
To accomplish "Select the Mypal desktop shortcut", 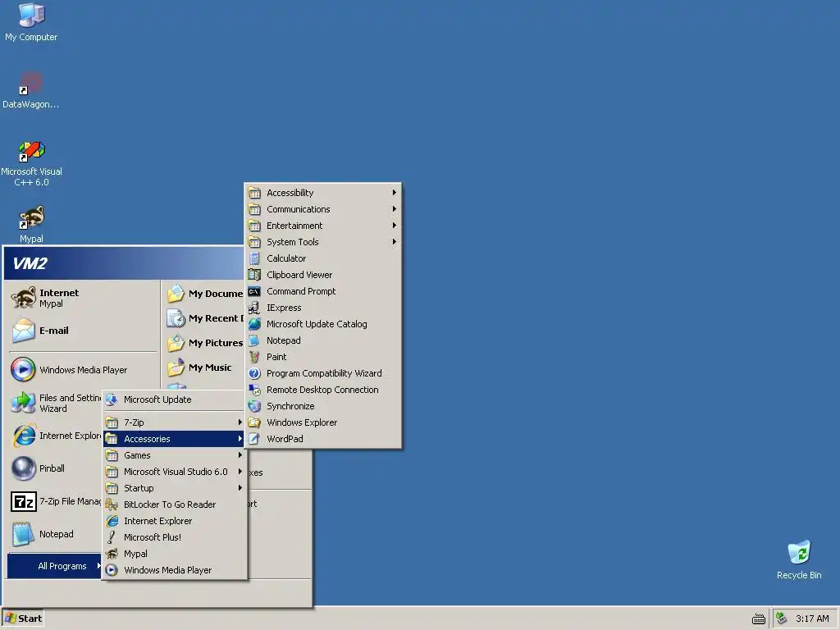I will click(x=31, y=224).
